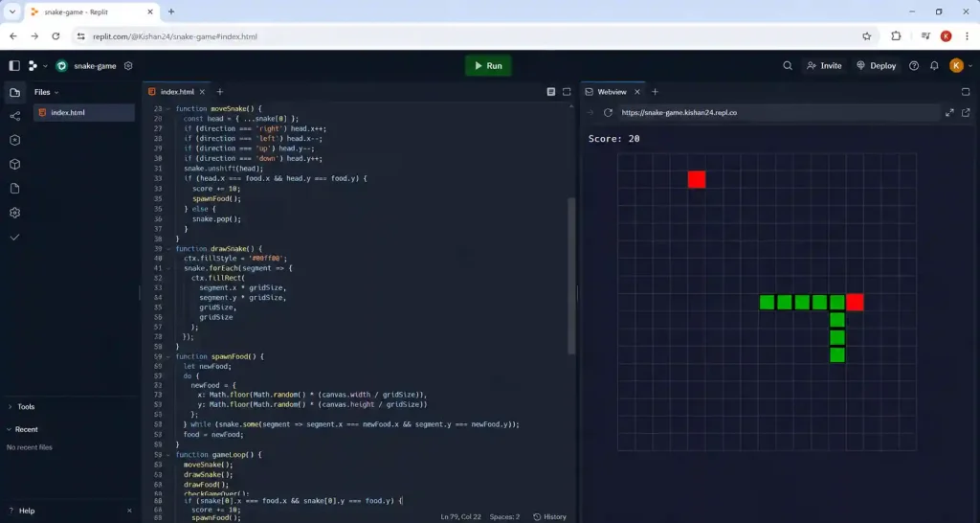
Task: Click the browser back arrow
Action: pyautogui.click(x=13, y=36)
